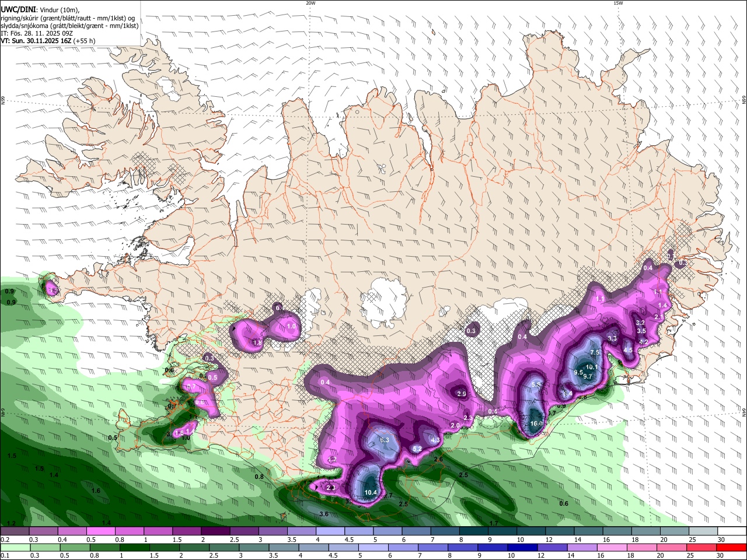747x560 pixels.
Task: Select the dark purple 2 swatch in the upper legend row
Action: point(215,531)
